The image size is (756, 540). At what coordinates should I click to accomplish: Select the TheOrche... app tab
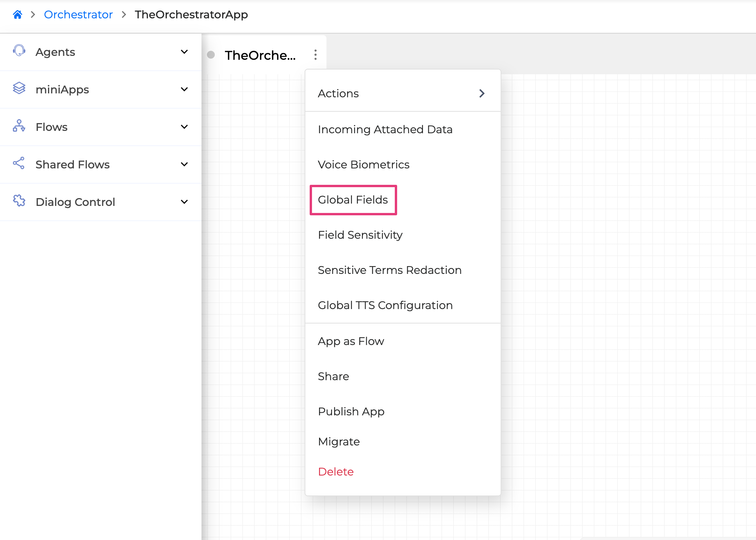(260, 55)
